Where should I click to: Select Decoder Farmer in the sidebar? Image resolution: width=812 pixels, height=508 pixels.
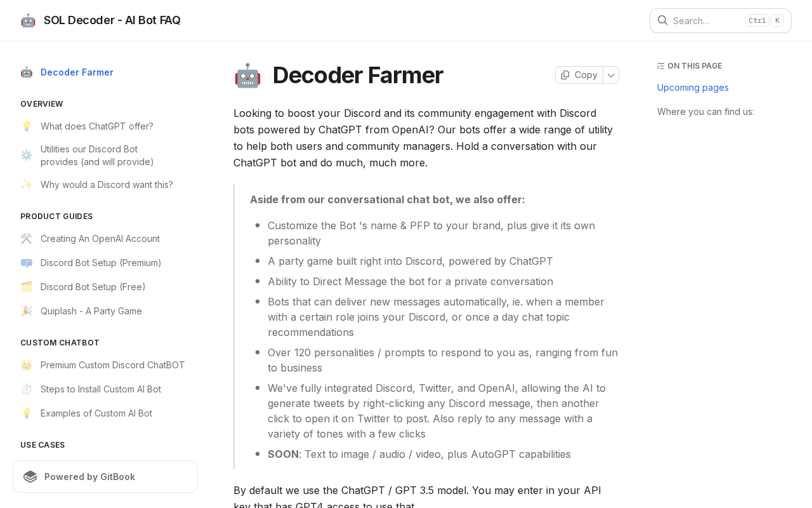(77, 72)
